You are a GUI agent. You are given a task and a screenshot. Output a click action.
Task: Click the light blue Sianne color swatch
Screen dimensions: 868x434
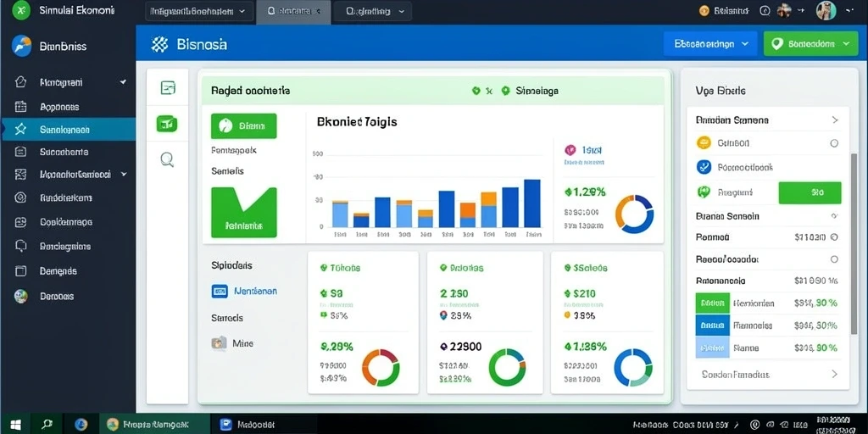712,348
